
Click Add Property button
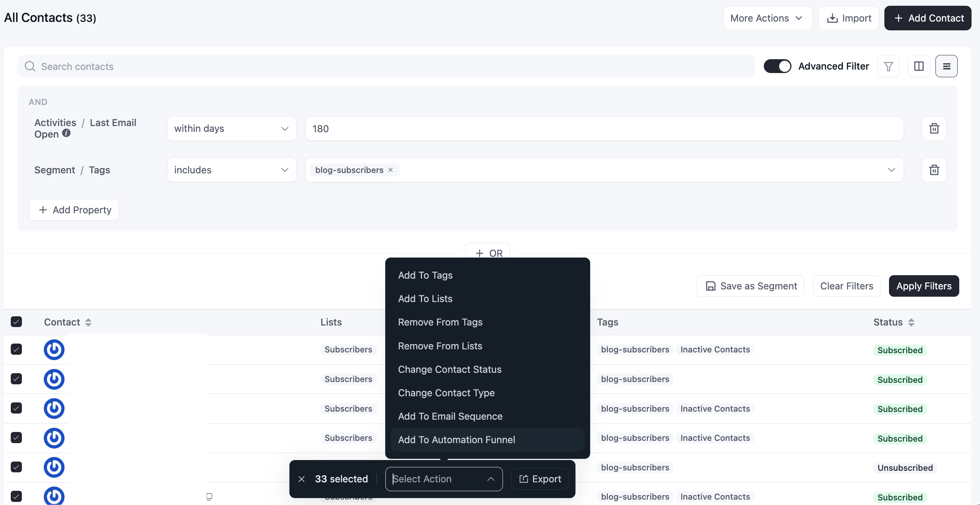74,210
